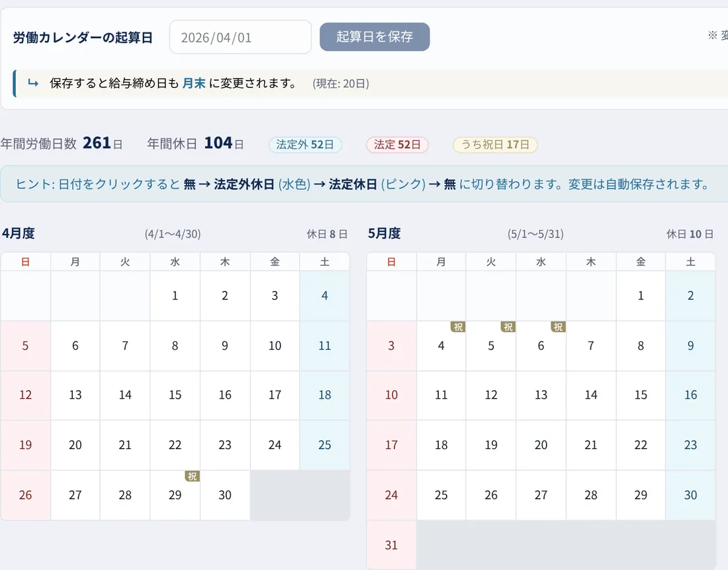Image resolution: width=728 pixels, height=570 pixels.
Task: Click the arrow icon in the 給与締め日 notice
Action: (x=33, y=83)
